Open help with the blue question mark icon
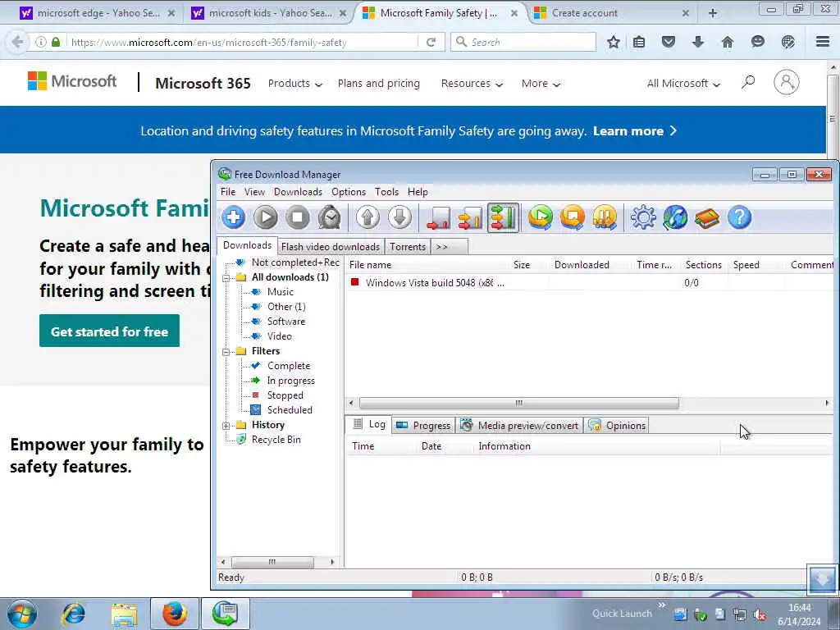This screenshot has height=630, width=840. click(x=740, y=217)
